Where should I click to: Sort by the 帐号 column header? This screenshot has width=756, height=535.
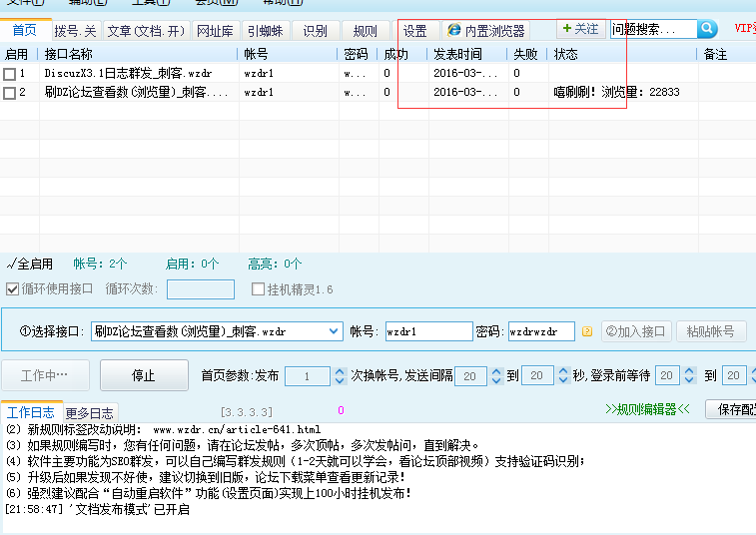tap(288, 54)
